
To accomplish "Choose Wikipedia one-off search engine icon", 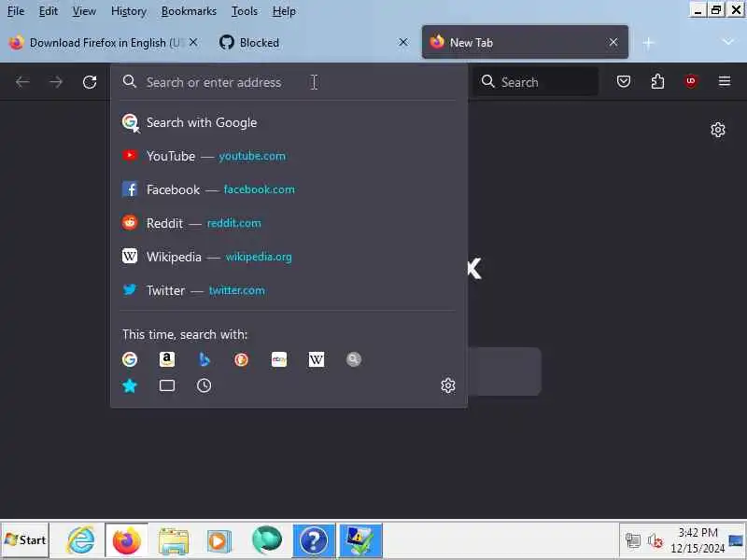I will pos(317,359).
